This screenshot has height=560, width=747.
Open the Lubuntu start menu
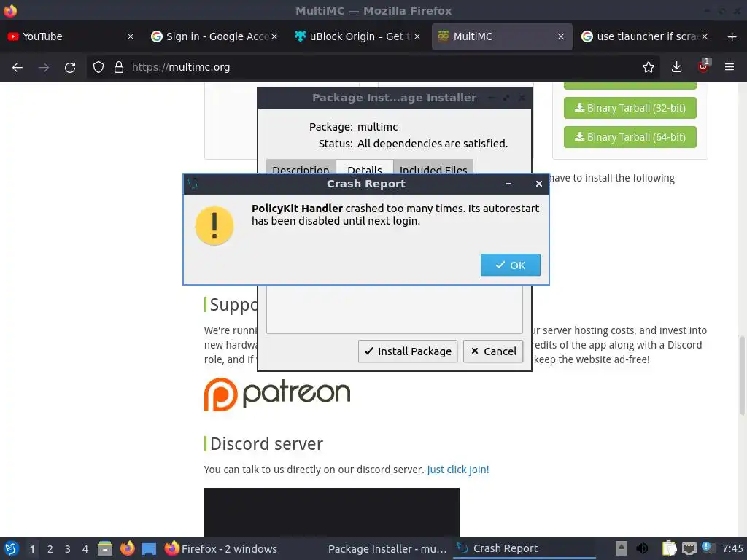point(12,549)
